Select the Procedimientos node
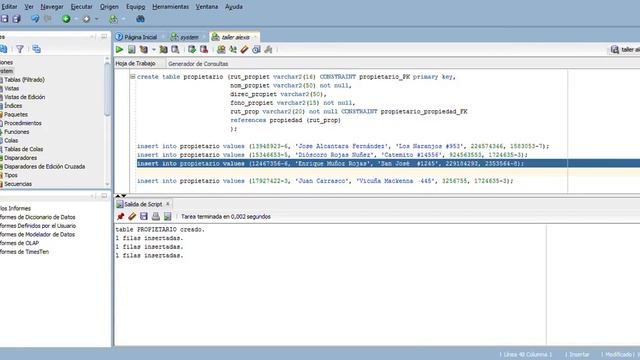 [x=23, y=123]
